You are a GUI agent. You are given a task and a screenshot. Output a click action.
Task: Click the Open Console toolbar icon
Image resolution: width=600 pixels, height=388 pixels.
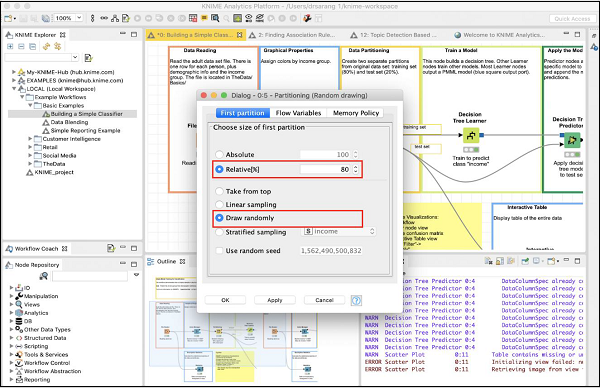[x=550, y=261]
